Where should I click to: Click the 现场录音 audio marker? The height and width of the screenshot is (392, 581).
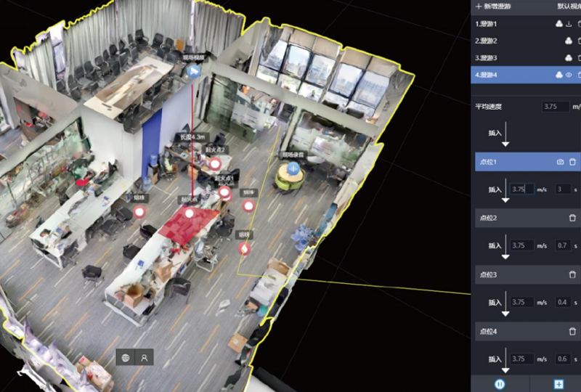point(293,169)
